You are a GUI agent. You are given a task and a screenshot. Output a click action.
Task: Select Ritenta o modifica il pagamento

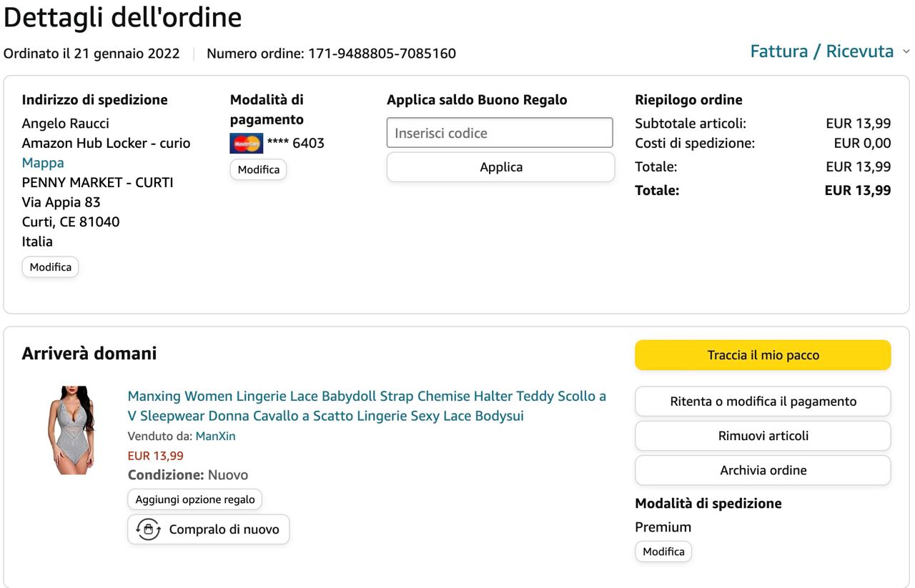pos(763,402)
